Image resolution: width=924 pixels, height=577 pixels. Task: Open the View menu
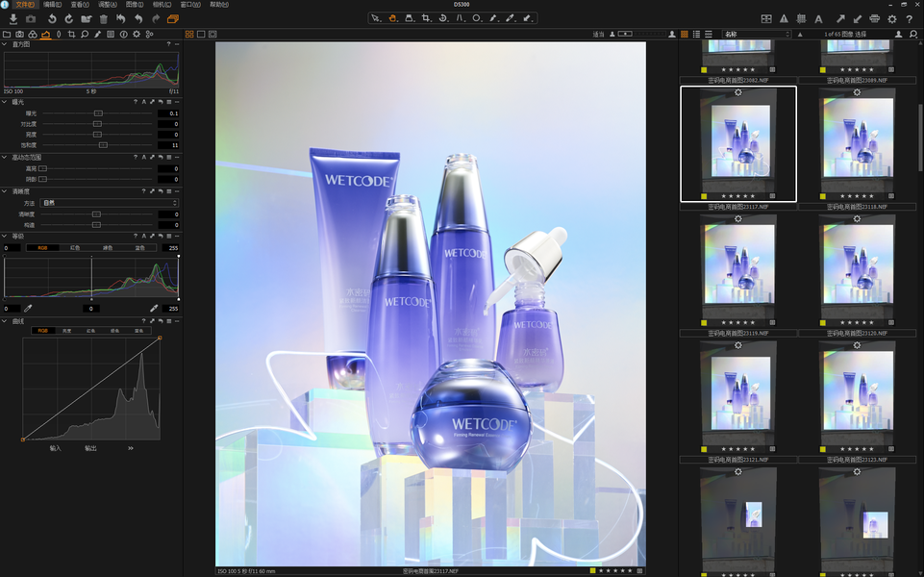[x=80, y=4]
